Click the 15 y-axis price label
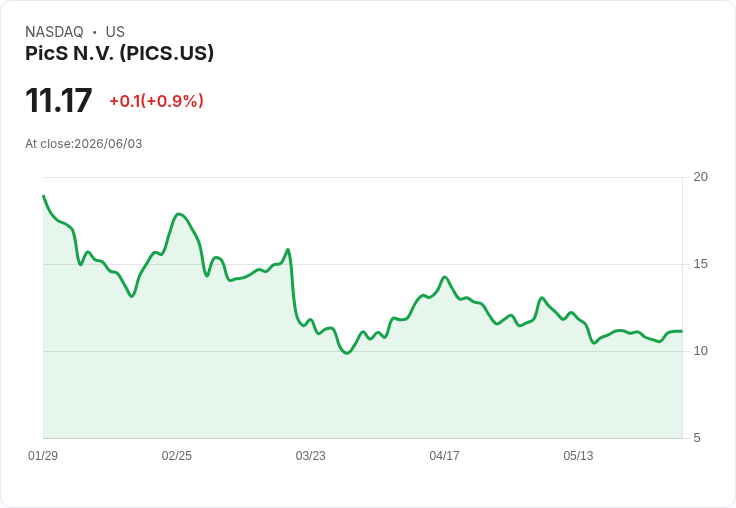This screenshot has width=736, height=508. click(x=700, y=264)
